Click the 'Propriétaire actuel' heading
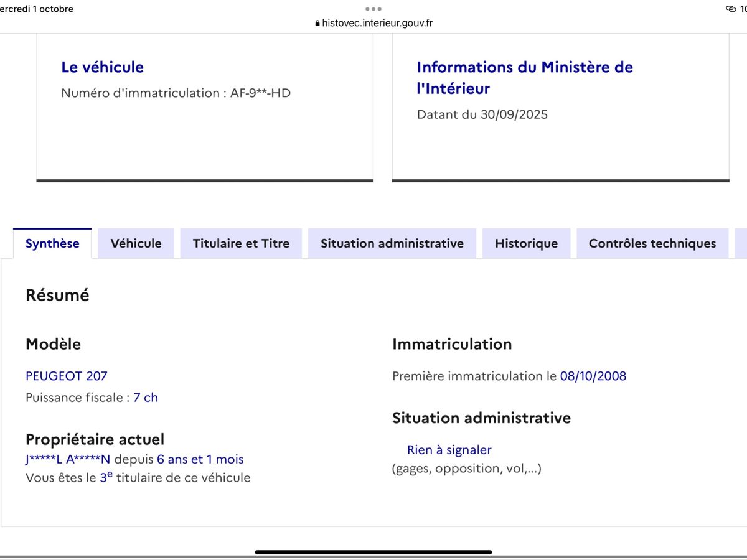This screenshot has height=560, width=747. coord(95,440)
